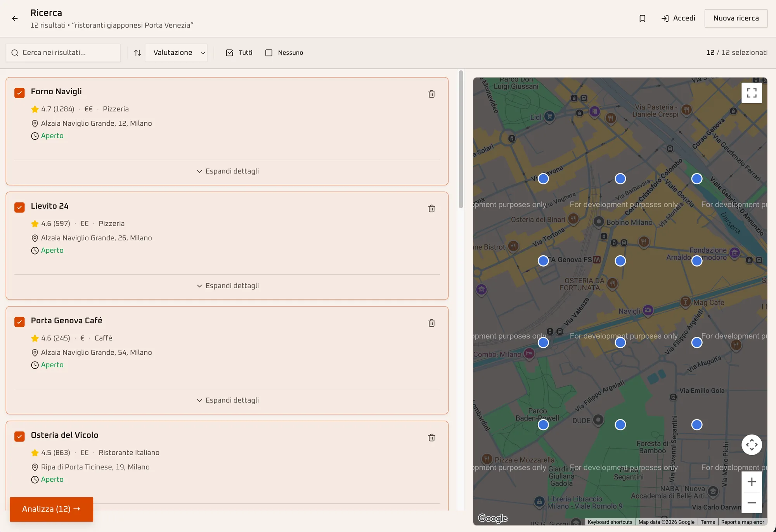Uncheck the Lievito 24 checkbox
Image resolution: width=776 pixels, height=532 pixels.
point(19,207)
